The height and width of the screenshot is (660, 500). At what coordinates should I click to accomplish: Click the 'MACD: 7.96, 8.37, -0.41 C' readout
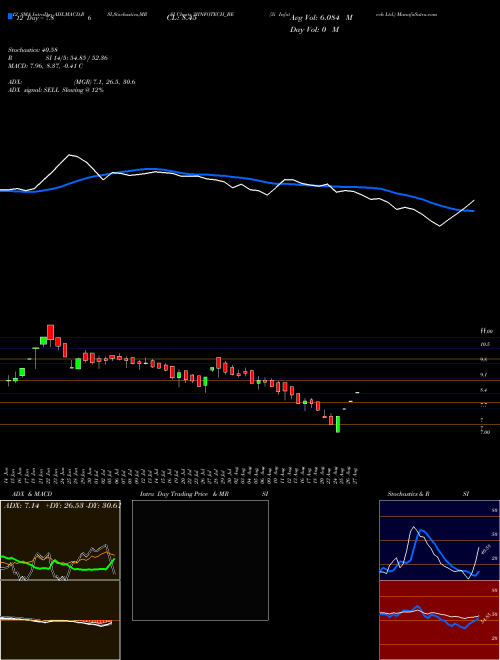(45, 66)
